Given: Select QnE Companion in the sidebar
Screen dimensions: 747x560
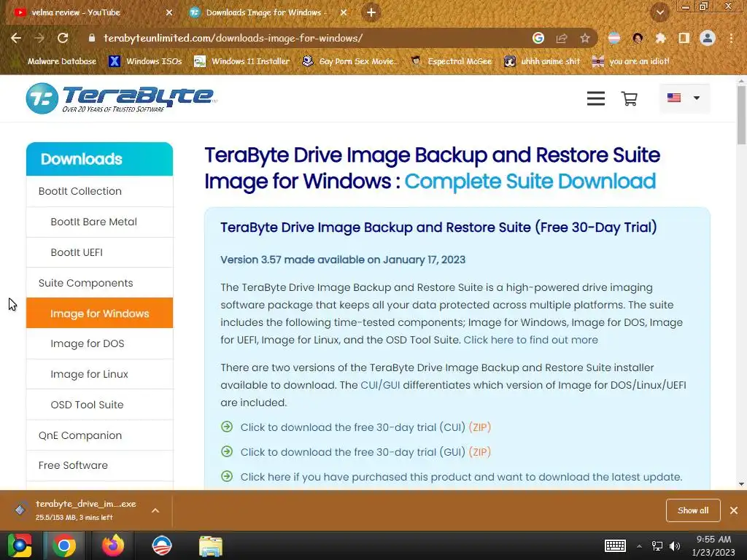Looking at the screenshot, I should (x=99, y=435).
